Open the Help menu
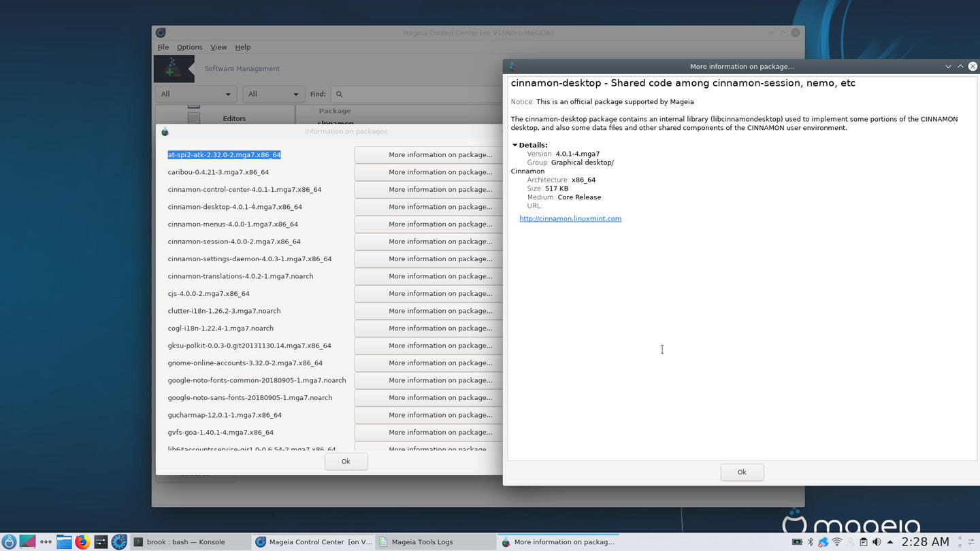The image size is (980, 551). tap(243, 47)
